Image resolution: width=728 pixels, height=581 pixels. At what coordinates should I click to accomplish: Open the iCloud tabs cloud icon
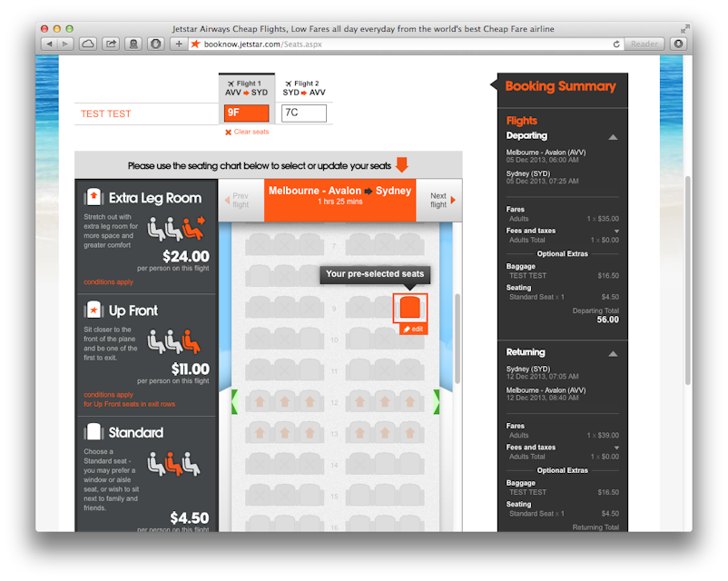click(x=88, y=44)
